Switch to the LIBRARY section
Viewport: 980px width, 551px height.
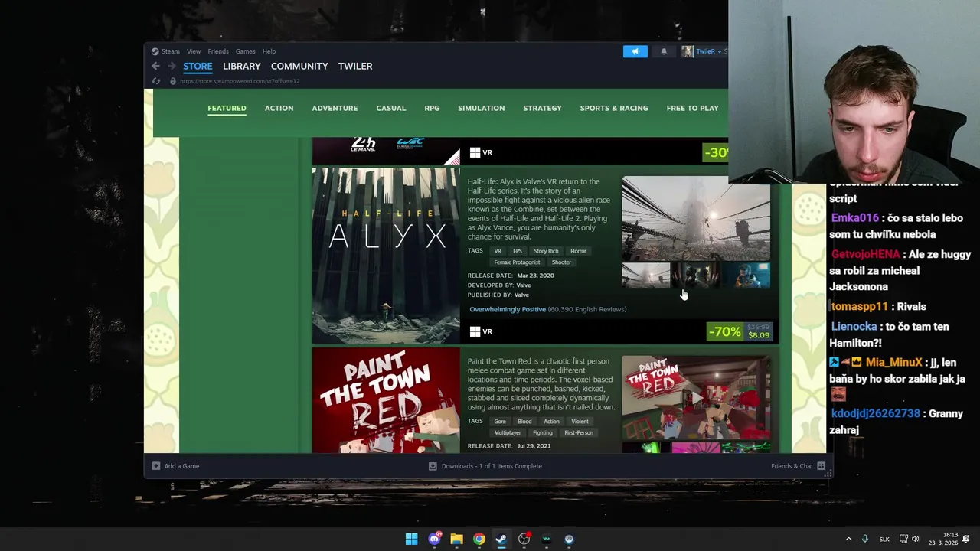(x=242, y=67)
